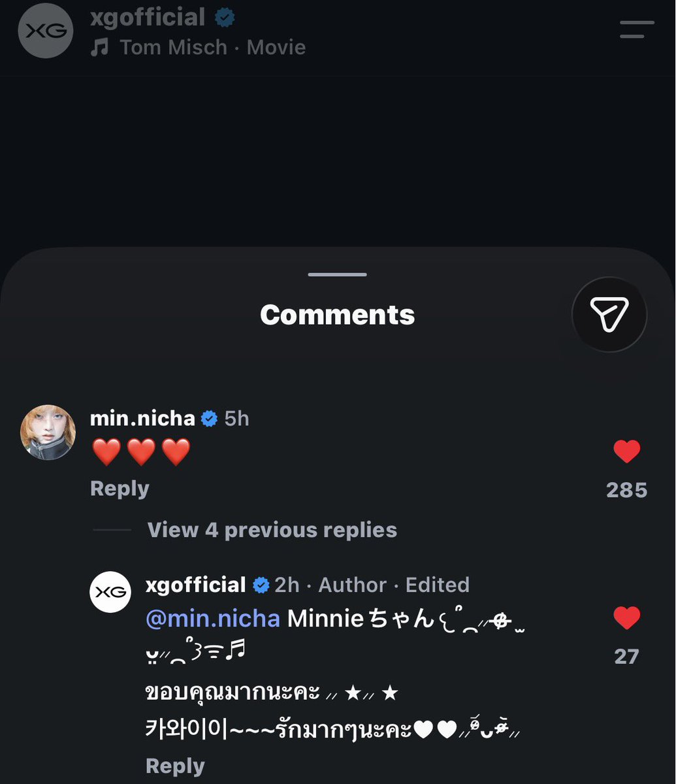Reply to min.nicha's comment
Screen dimensions: 676x784
click(x=120, y=489)
